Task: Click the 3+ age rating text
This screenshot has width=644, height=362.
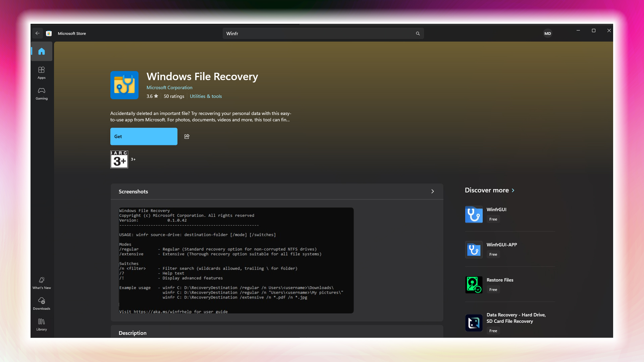Action: pyautogui.click(x=133, y=159)
